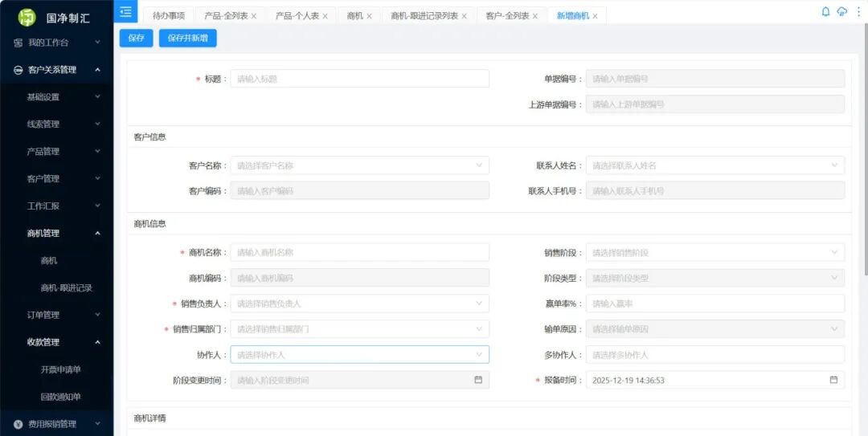The height and width of the screenshot is (436, 868).
Task: Close the 产品-全列表 tab
Action: click(x=254, y=16)
